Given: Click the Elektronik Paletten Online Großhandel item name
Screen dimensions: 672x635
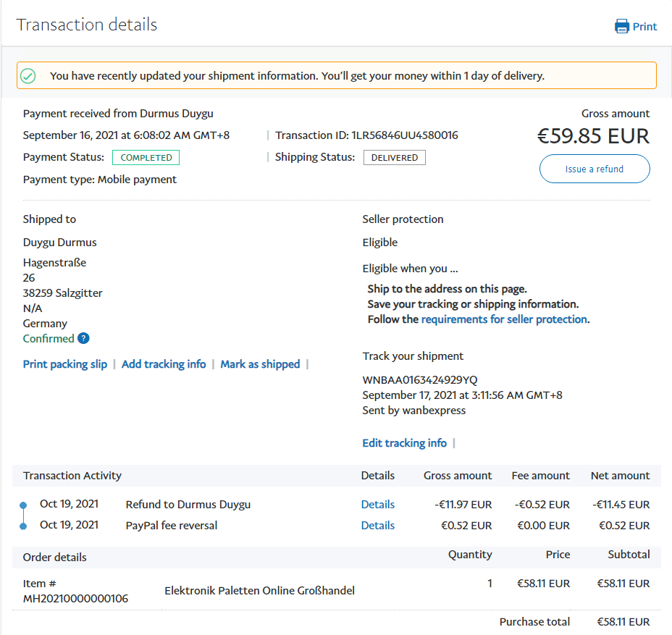Looking at the screenshot, I should [259, 591].
